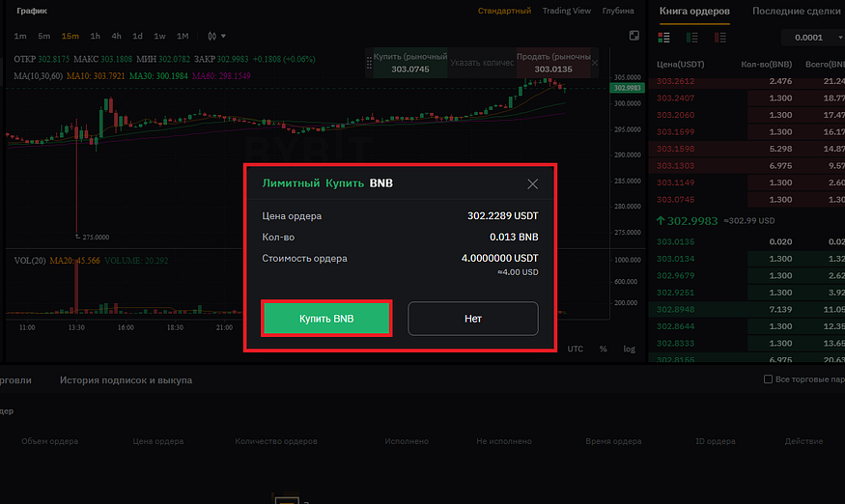The width and height of the screenshot is (845, 504).
Task: Show both buy and sell orders icon
Action: coord(664,38)
